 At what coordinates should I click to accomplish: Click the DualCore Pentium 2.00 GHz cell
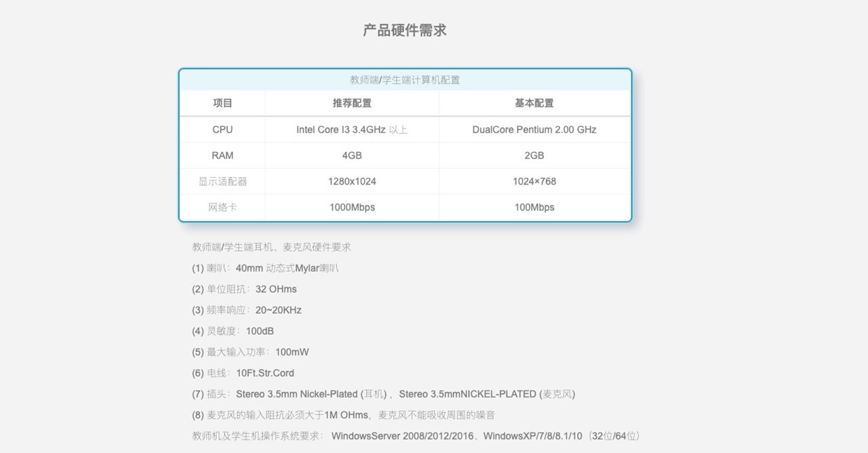pyautogui.click(x=534, y=130)
